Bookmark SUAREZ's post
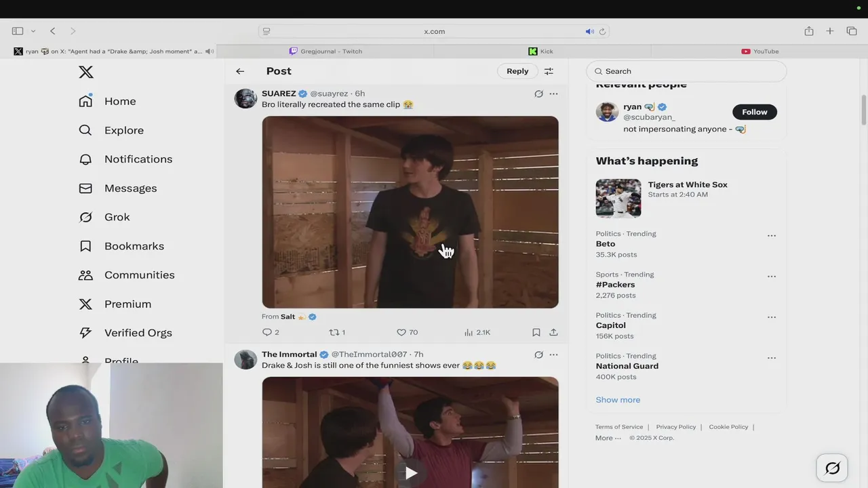Viewport: 868px width, 488px height. tap(536, 332)
